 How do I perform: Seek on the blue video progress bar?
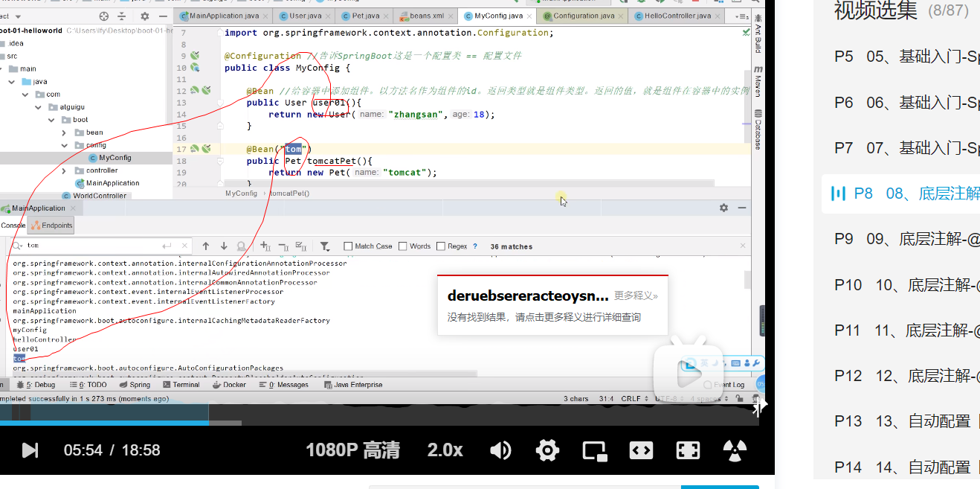click(104, 423)
